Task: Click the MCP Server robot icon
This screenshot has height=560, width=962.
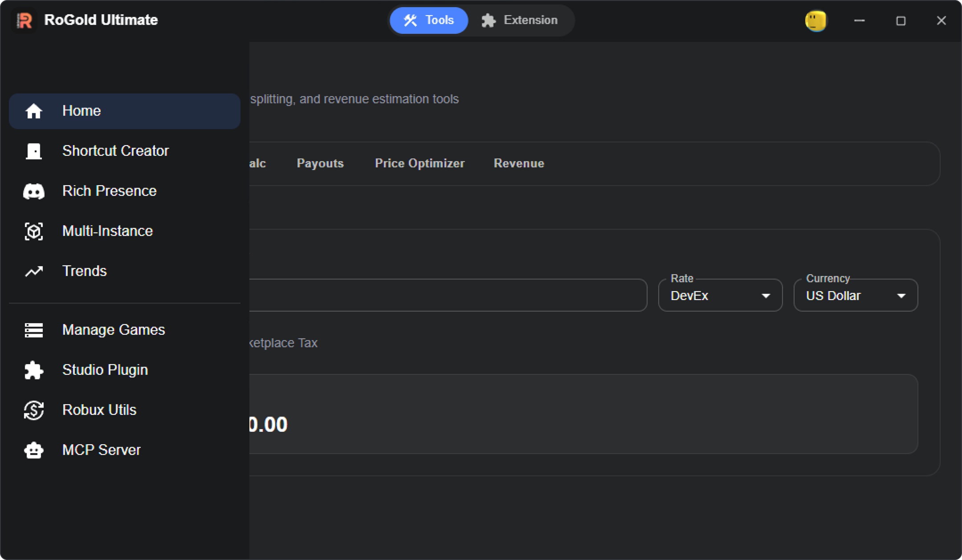Action: click(34, 450)
